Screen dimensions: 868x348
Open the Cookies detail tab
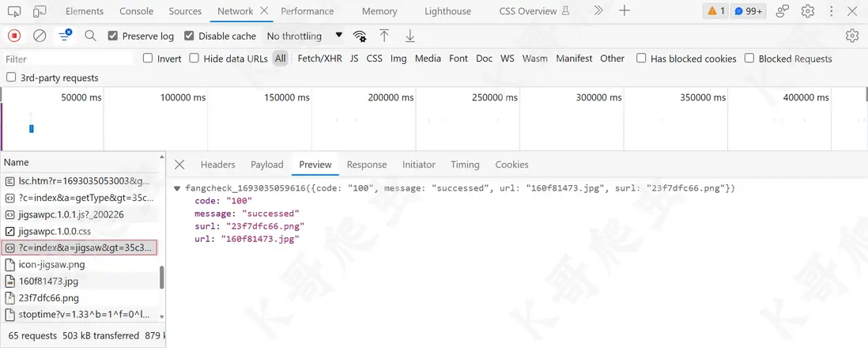point(511,165)
